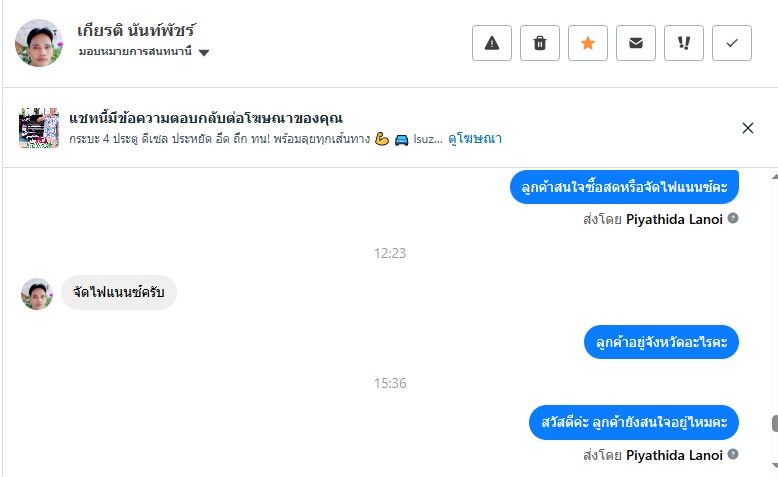Mark conversation done with checkmark icon

[732, 43]
